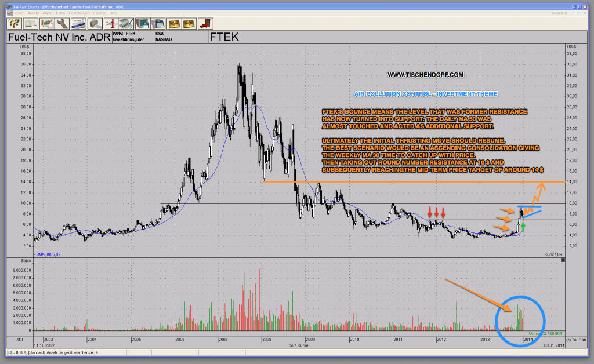Open the notepad with diskette toolbar icon
This screenshot has height=364, width=594.
coord(158,23)
